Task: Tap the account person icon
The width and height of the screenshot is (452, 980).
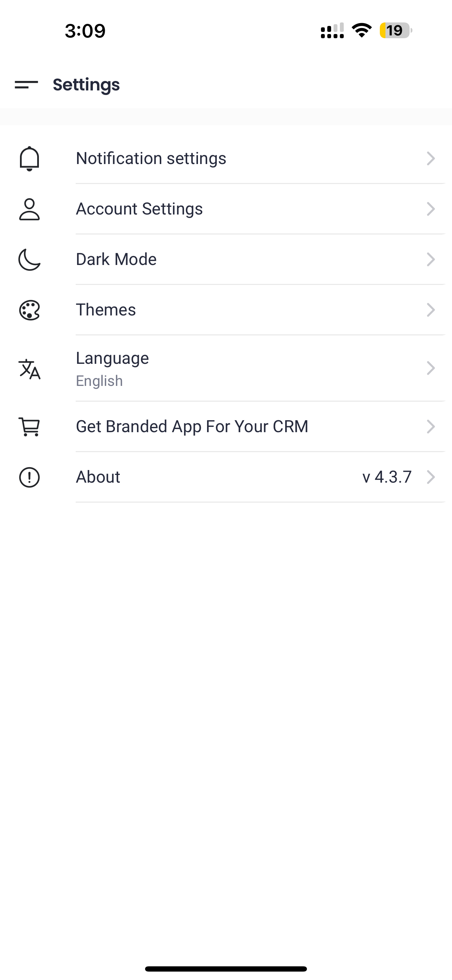Action: [x=29, y=209]
